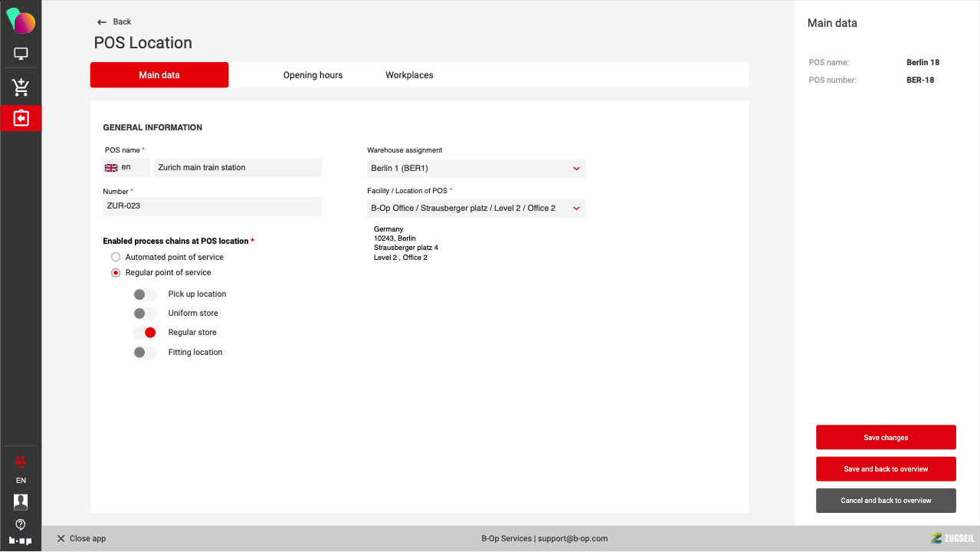Image resolution: width=980 pixels, height=552 pixels.
Task: Enable the Fitting location toggle
Action: (145, 353)
